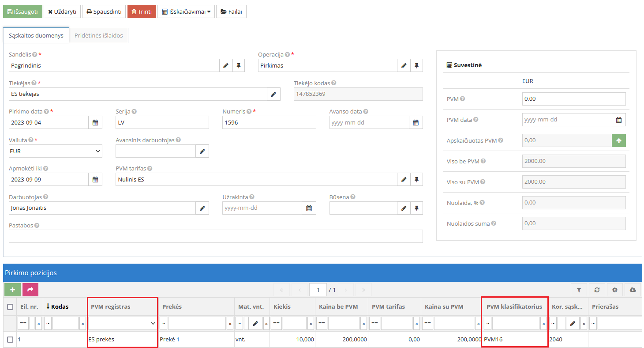Image resolution: width=644 pixels, height=348 pixels.
Task: Refresh the Pirkimo pozicijos table
Action: tap(597, 290)
